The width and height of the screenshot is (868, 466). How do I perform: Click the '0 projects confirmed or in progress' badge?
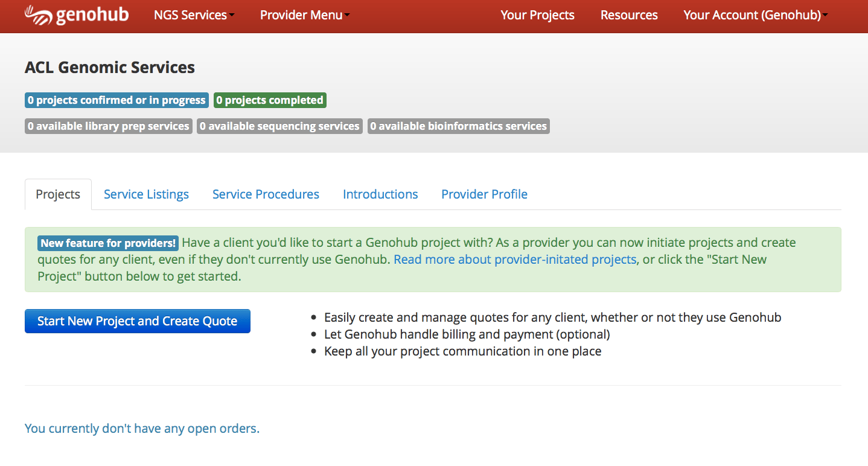pos(116,100)
